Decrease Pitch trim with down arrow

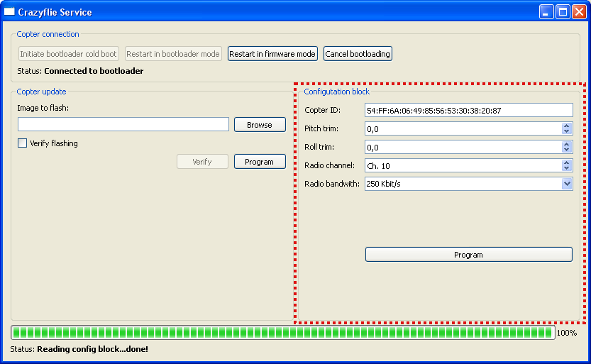point(566,131)
